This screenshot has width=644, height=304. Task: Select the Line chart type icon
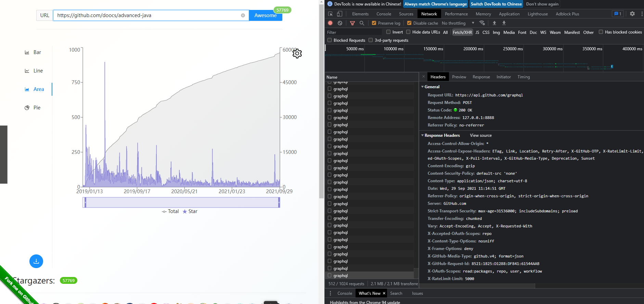[27, 71]
